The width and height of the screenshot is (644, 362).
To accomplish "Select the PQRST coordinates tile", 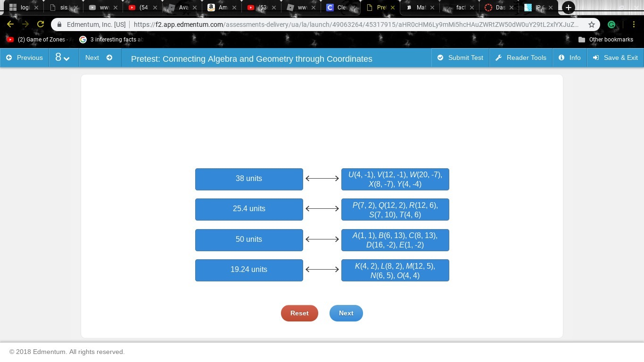I will [x=395, y=209].
